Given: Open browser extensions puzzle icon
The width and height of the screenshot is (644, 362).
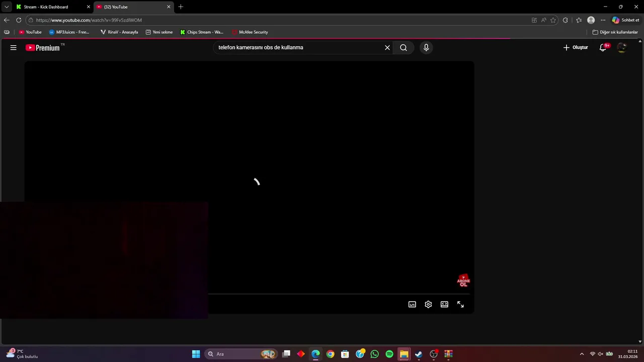Looking at the screenshot, I should point(566,20).
